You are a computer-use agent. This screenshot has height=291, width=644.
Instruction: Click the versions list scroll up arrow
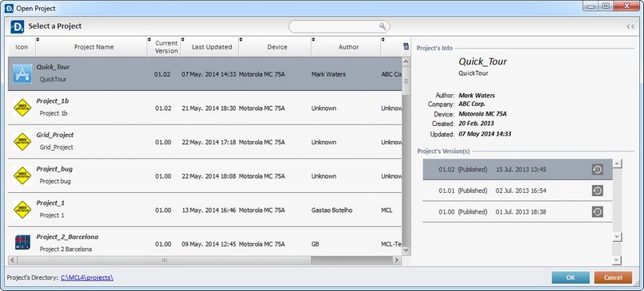pos(616,163)
